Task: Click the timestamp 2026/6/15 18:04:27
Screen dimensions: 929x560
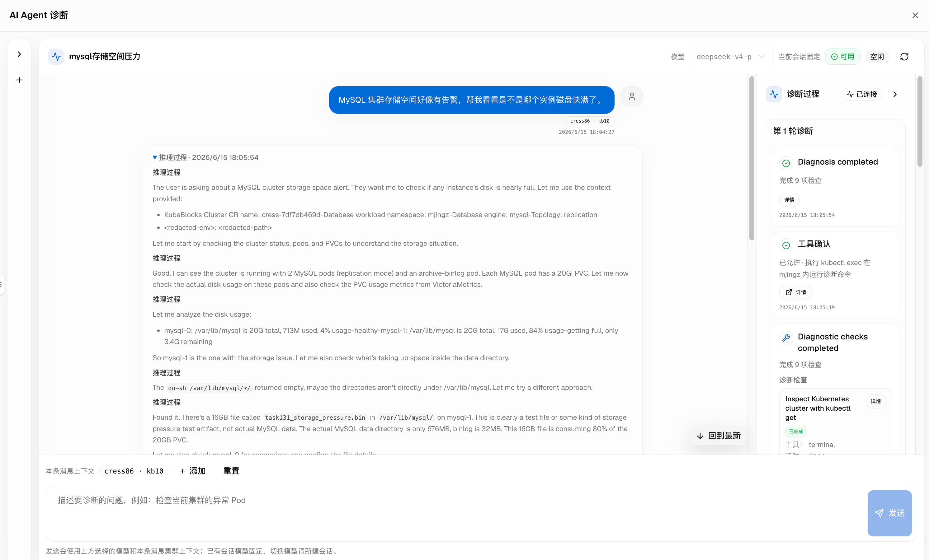Action: pyautogui.click(x=586, y=132)
